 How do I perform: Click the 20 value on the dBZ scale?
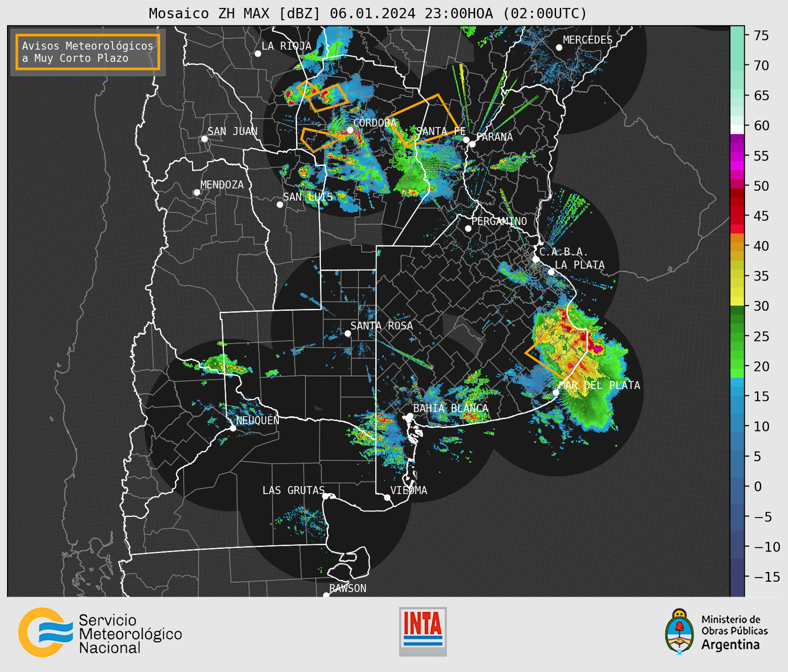point(761,367)
